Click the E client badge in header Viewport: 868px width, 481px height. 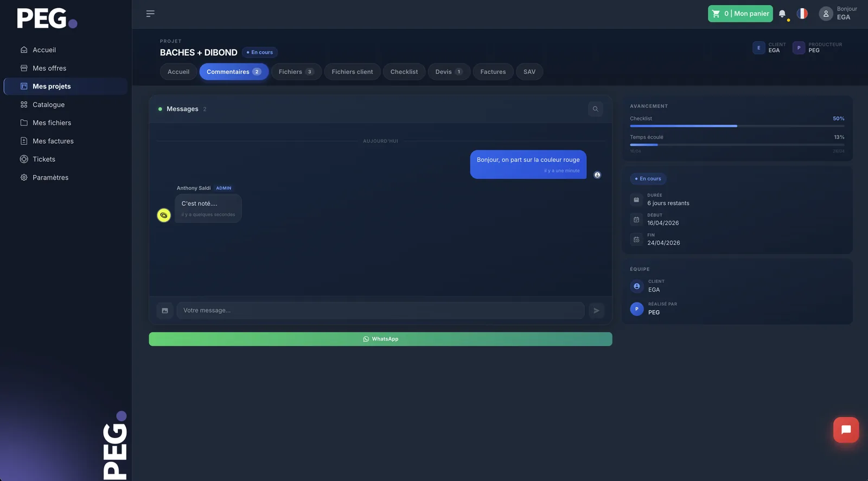click(758, 48)
